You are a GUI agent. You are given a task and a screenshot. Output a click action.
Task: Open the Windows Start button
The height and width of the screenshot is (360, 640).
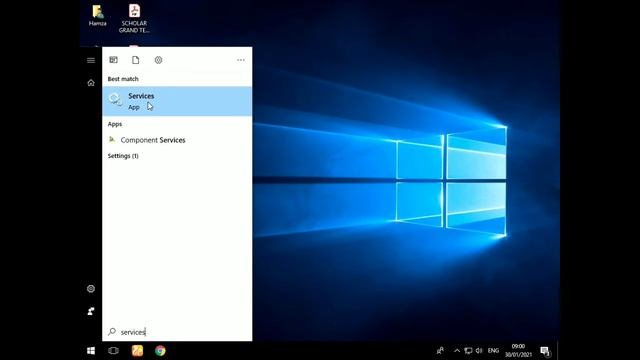pos(91,351)
